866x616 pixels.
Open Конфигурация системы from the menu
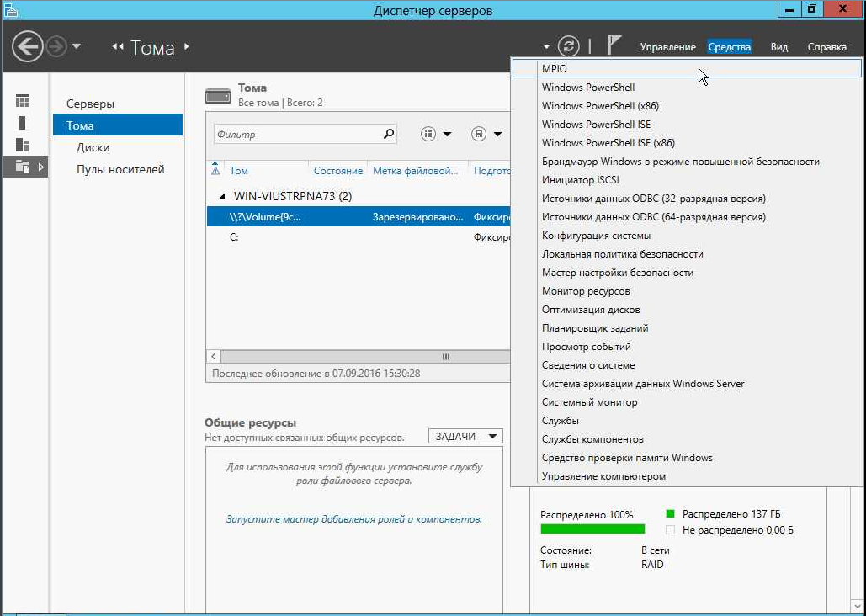click(687, 236)
